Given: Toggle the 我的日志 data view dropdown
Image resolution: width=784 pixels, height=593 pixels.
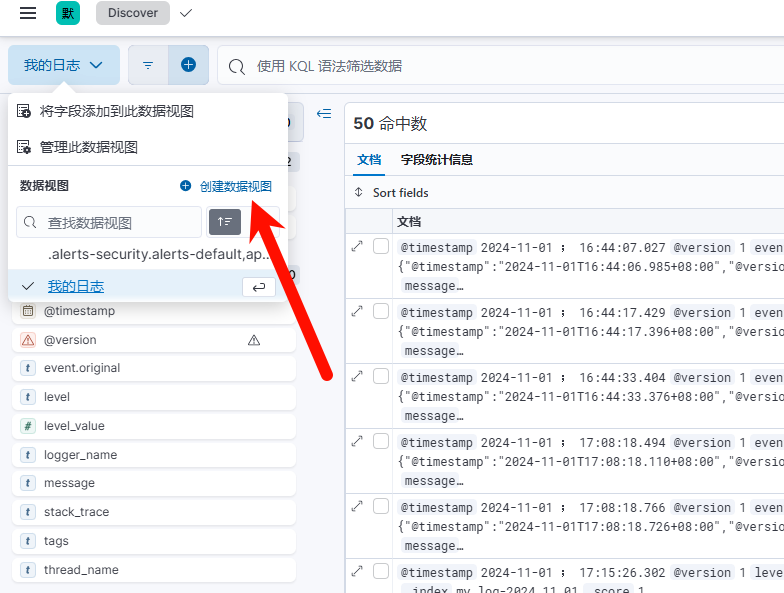Looking at the screenshot, I should (x=64, y=65).
